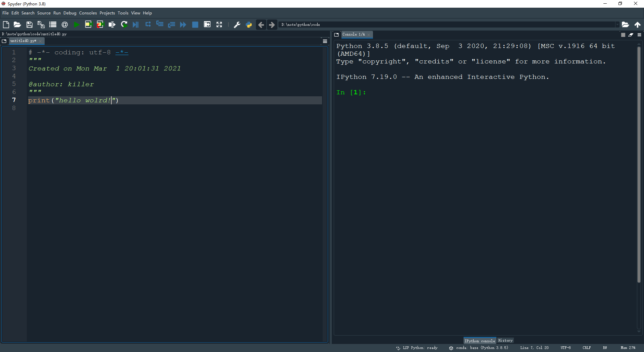Click the Line 7, Col 20 status entry

coord(534,348)
